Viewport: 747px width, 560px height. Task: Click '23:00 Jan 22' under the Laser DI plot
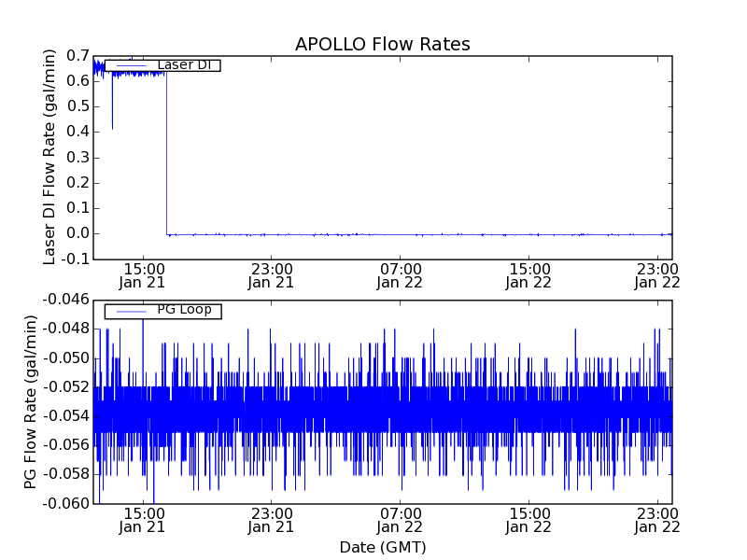[x=657, y=275]
